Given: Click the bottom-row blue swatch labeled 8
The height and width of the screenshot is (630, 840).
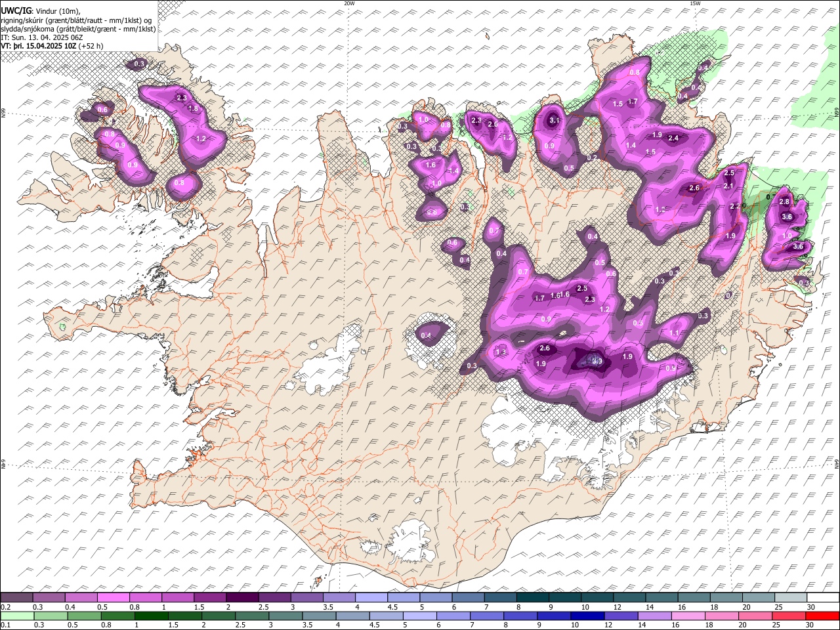Looking at the screenshot, I should point(520,616).
